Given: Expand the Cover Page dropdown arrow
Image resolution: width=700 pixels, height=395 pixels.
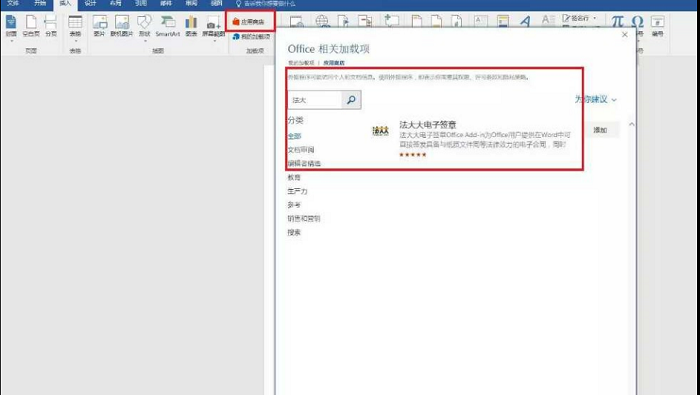Looking at the screenshot, I should click(11, 41).
